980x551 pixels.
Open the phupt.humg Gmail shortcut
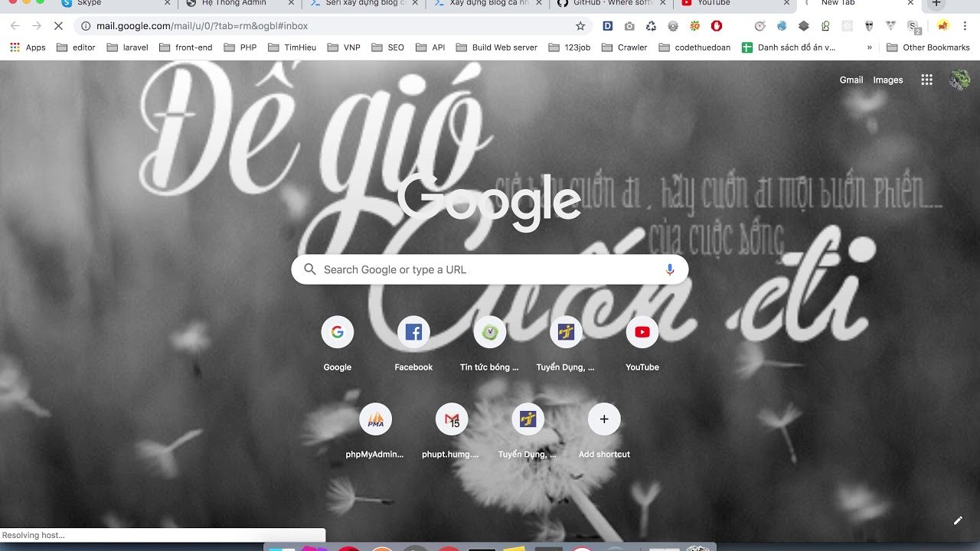click(x=451, y=431)
